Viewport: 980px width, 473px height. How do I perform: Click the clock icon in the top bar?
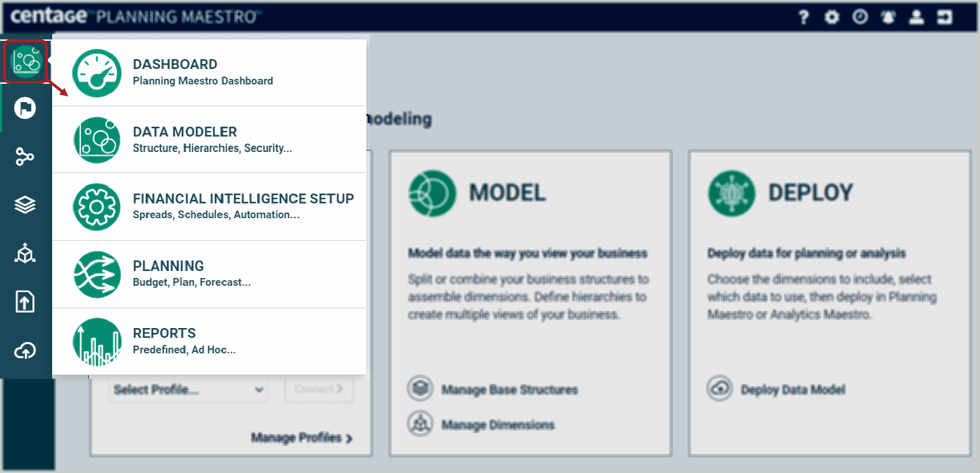tap(860, 16)
